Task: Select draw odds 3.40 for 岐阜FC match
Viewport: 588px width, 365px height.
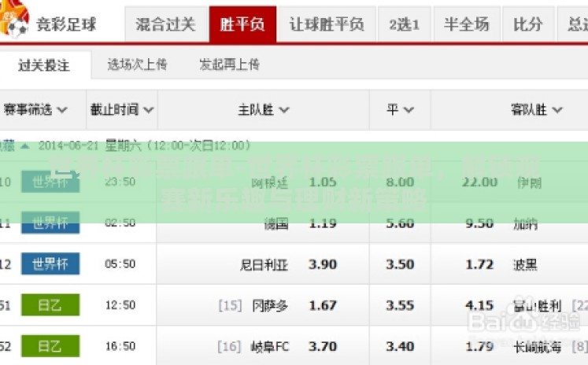Action: click(x=400, y=347)
